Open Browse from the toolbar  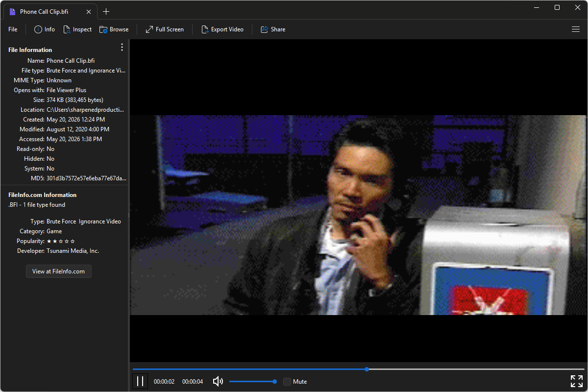(114, 29)
